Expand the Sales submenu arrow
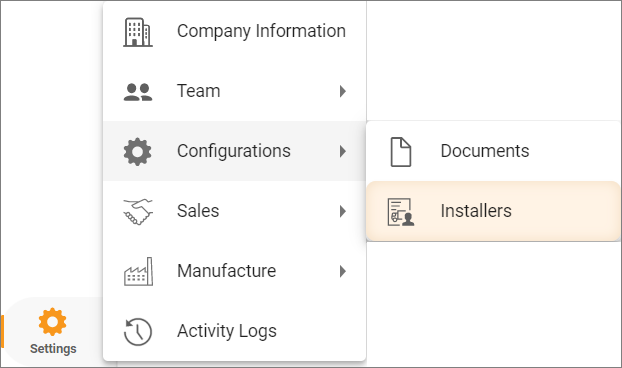 [343, 211]
